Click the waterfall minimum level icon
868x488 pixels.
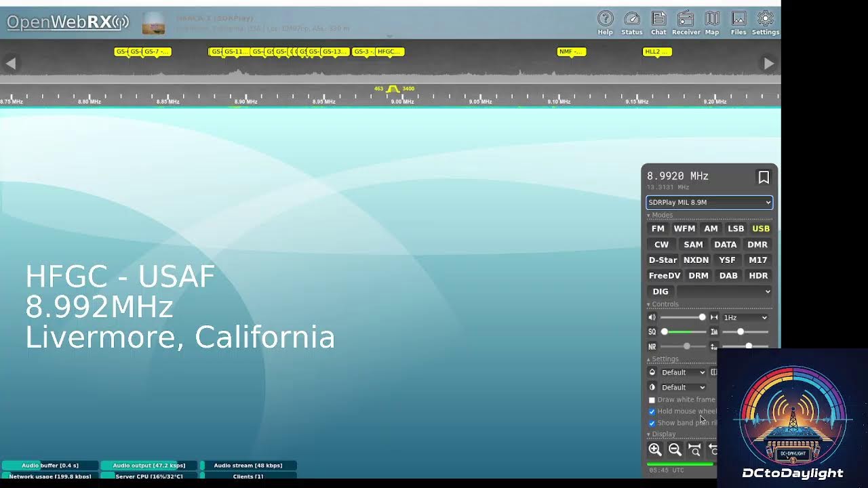coord(714,332)
